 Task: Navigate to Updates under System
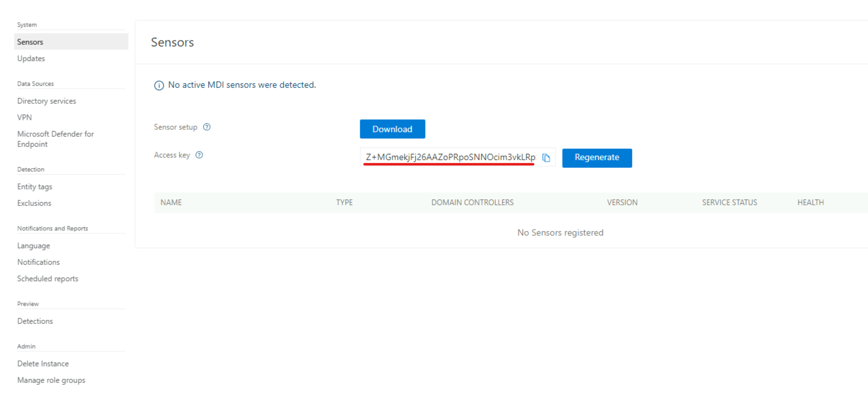pos(31,58)
